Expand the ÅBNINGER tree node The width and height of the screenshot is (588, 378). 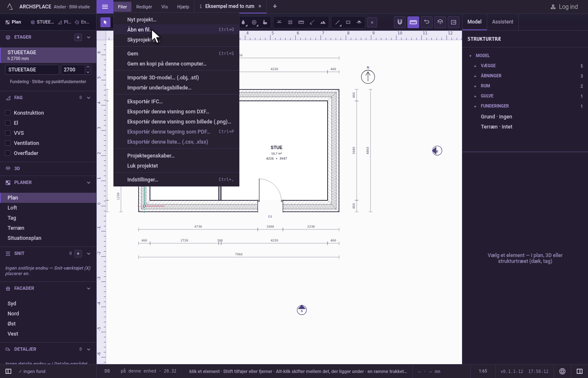pos(475,76)
